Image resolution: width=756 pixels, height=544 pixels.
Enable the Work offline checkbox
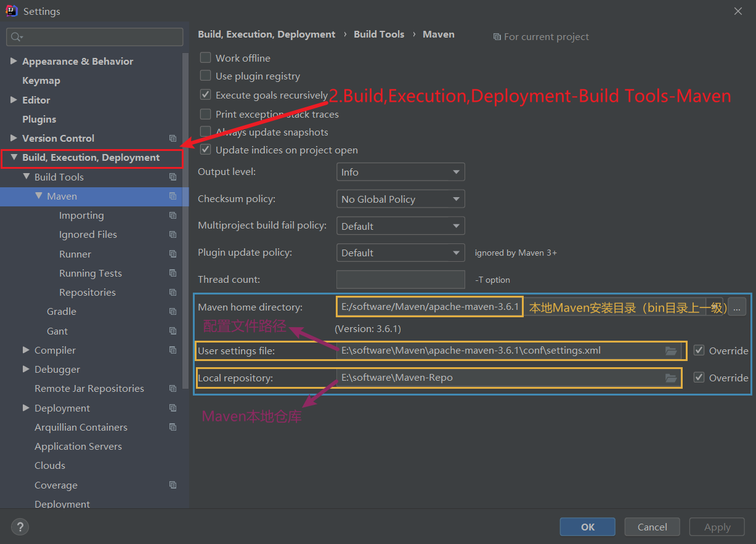[x=206, y=58]
